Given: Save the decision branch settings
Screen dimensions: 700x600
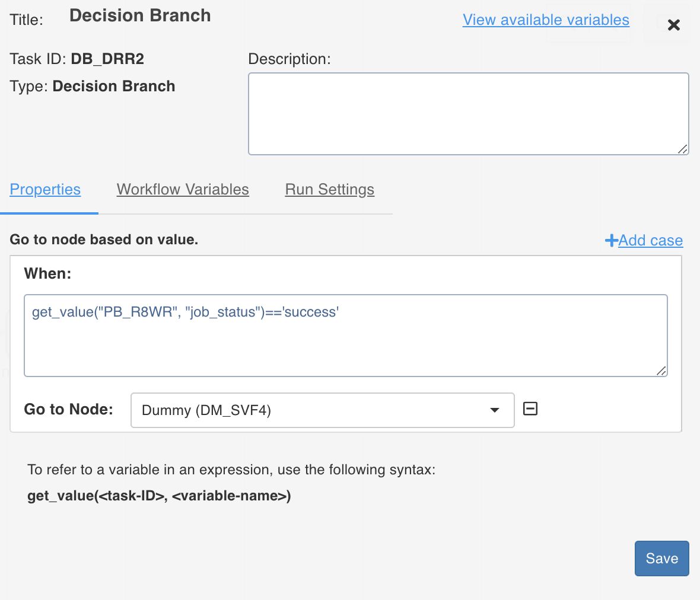Looking at the screenshot, I should click(661, 558).
